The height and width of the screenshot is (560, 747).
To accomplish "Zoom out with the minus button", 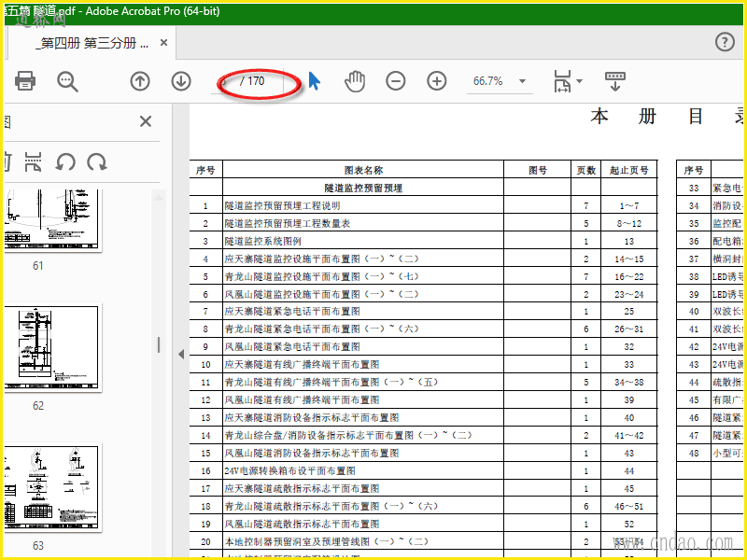I will click(x=395, y=81).
